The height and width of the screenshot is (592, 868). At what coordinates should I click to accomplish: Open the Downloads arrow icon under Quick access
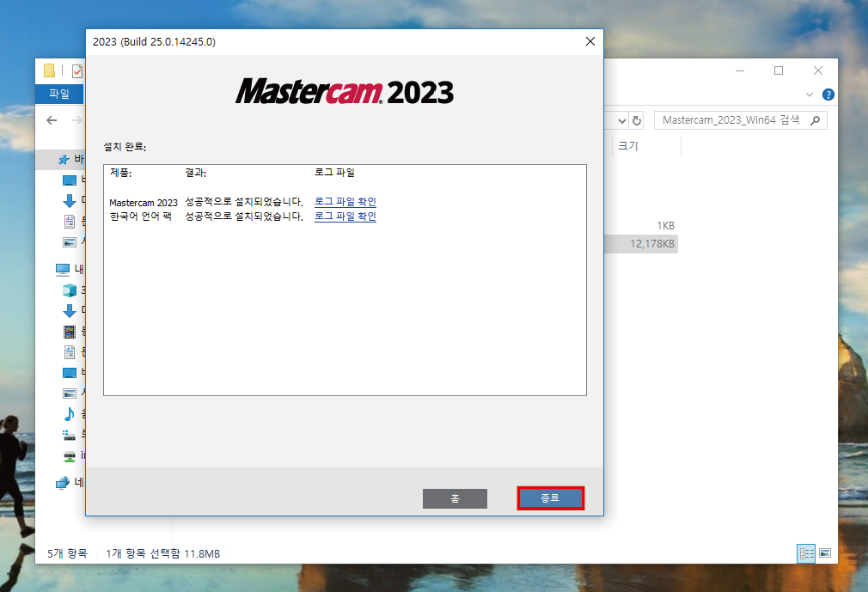pyautogui.click(x=70, y=201)
